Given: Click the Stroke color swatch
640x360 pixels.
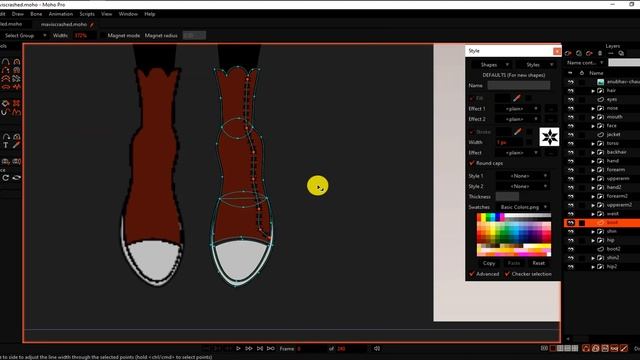Looking at the screenshot, I should 503,132.
